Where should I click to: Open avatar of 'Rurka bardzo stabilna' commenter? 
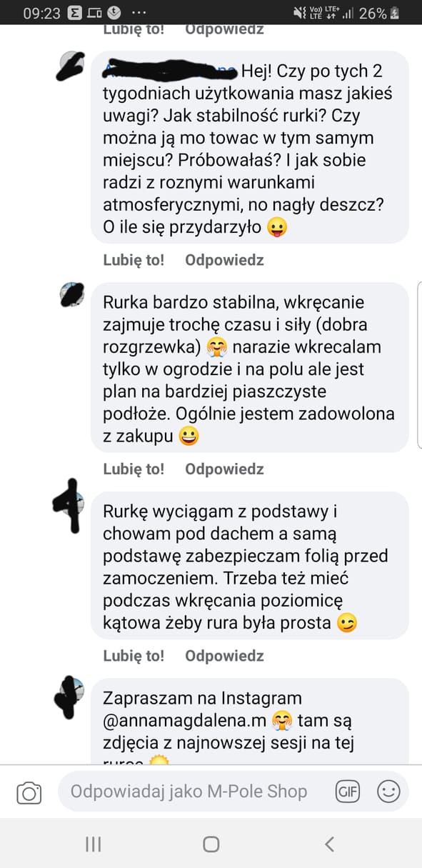coord(71,294)
